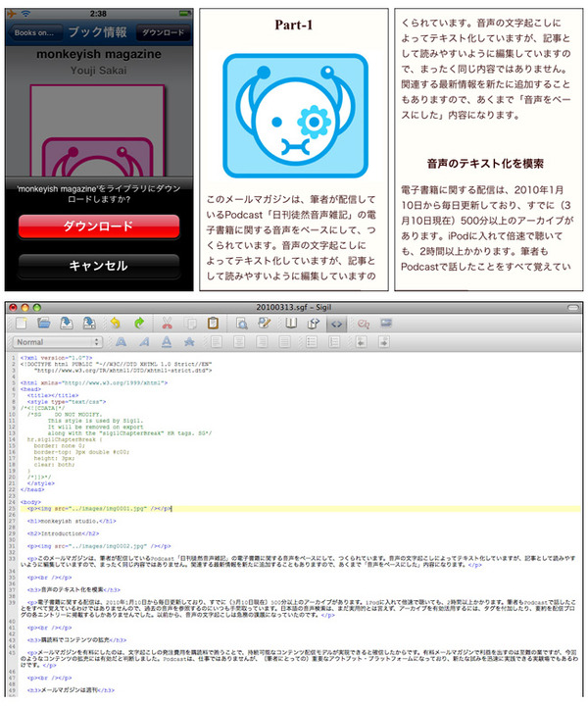This screenshot has height=706, width=588.
Task: Toggle the Sigil toolbar pill button
Action: pyautogui.click(x=573, y=308)
